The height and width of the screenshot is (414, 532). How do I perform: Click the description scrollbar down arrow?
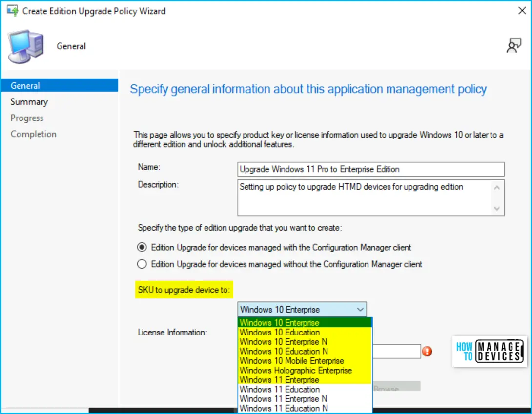pos(497,208)
